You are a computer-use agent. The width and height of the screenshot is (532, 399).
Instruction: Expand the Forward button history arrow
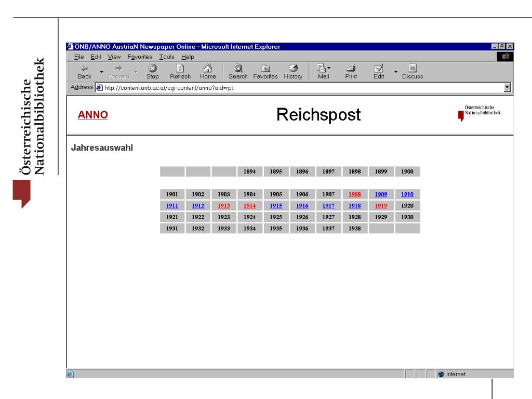click(x=136, y=72)
